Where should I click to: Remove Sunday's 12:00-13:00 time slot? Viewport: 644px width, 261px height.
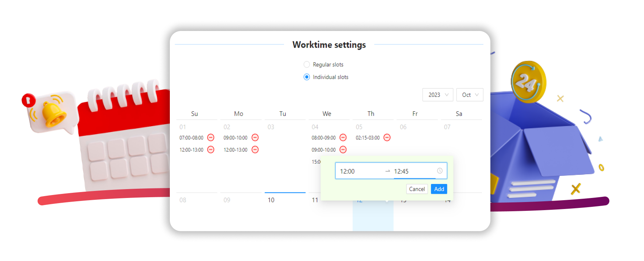tap(211, 150)
